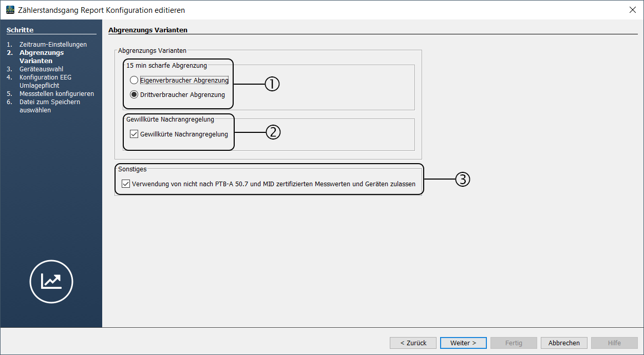644x355 pixels.
Task: Click the greyed-out Hilfe button
Action: click(614, 343)
